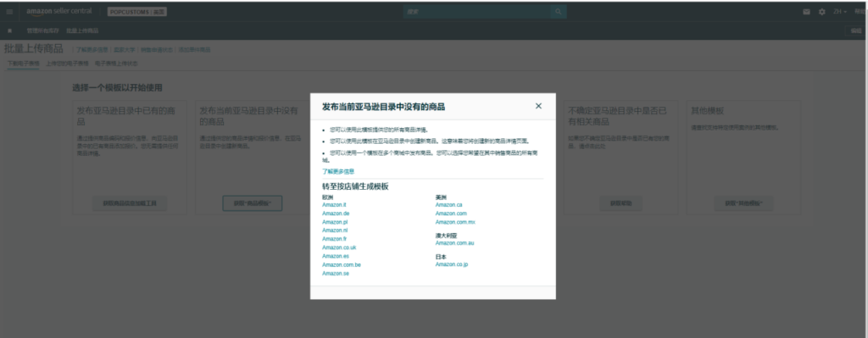Open 批量上传商品 in the secondary bar
The image size is (868, 338).
[x=82, y=30]
